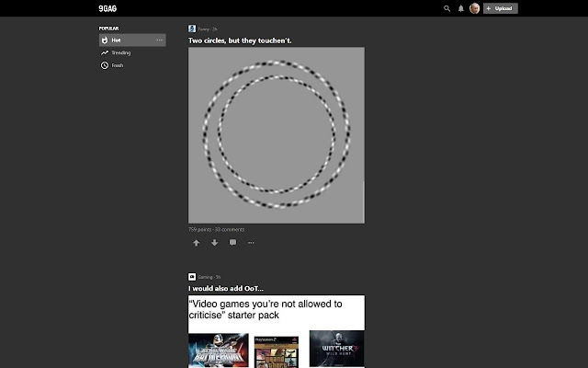Open the notifications bell

tap(460, 8)
